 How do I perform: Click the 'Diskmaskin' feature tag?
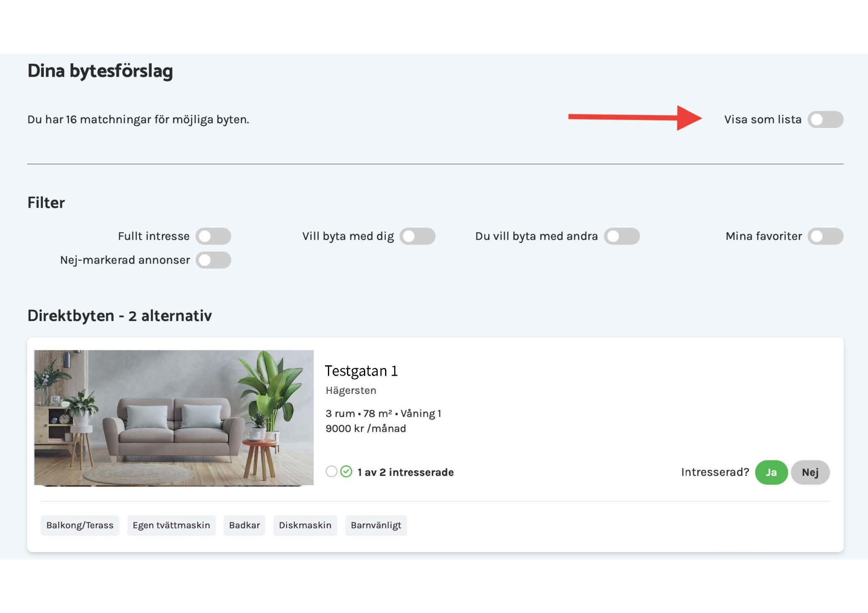click(x=305, y=526)
